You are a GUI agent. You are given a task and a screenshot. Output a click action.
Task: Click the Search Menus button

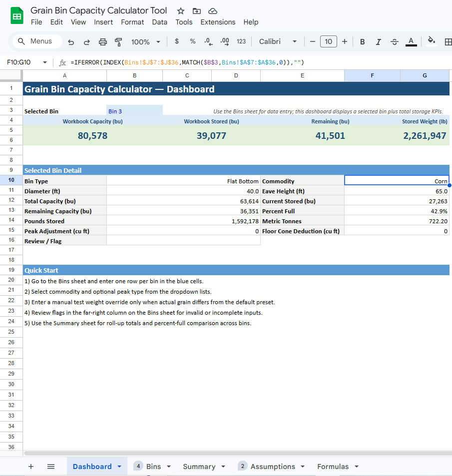36,42
